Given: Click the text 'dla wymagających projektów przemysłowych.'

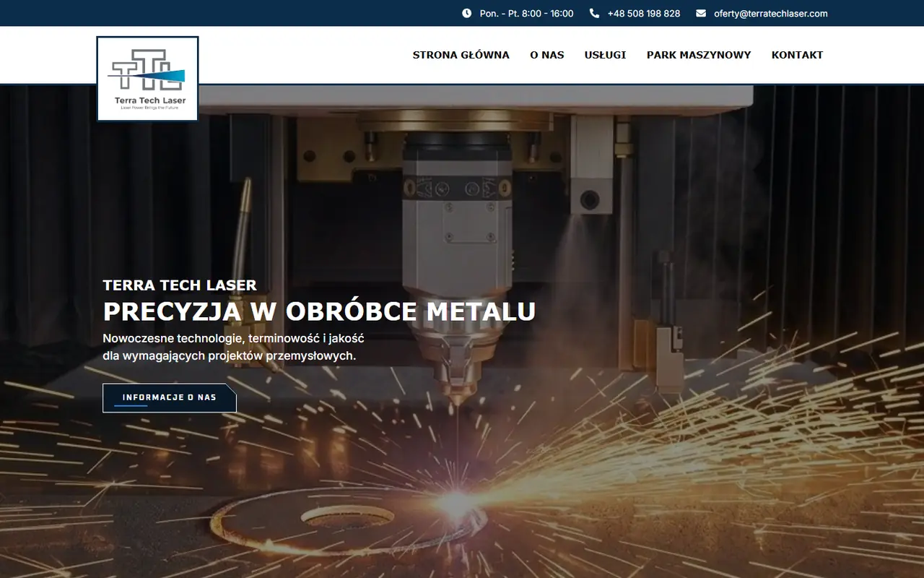Looking at the screenshot, I should click(x=230, y=355).
